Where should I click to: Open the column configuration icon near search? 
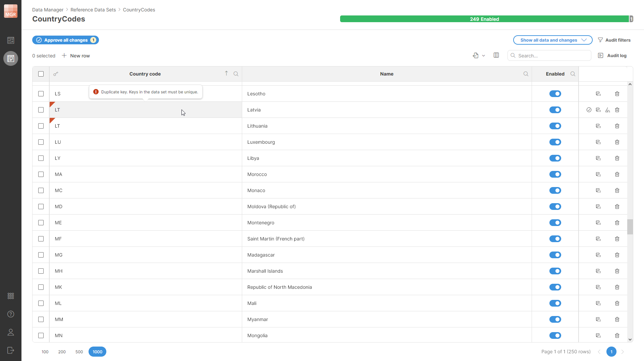click(x=496, y=55)
